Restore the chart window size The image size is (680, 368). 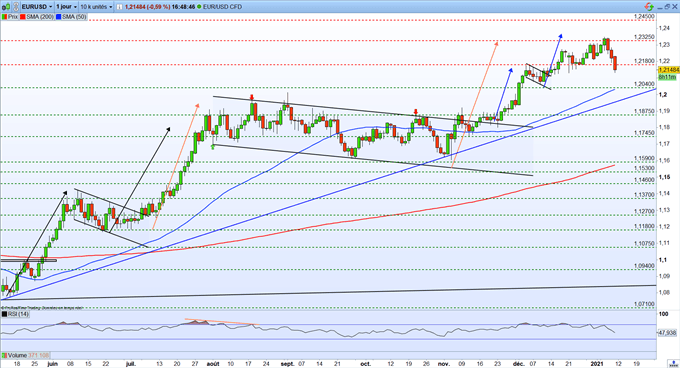point(667,7)
